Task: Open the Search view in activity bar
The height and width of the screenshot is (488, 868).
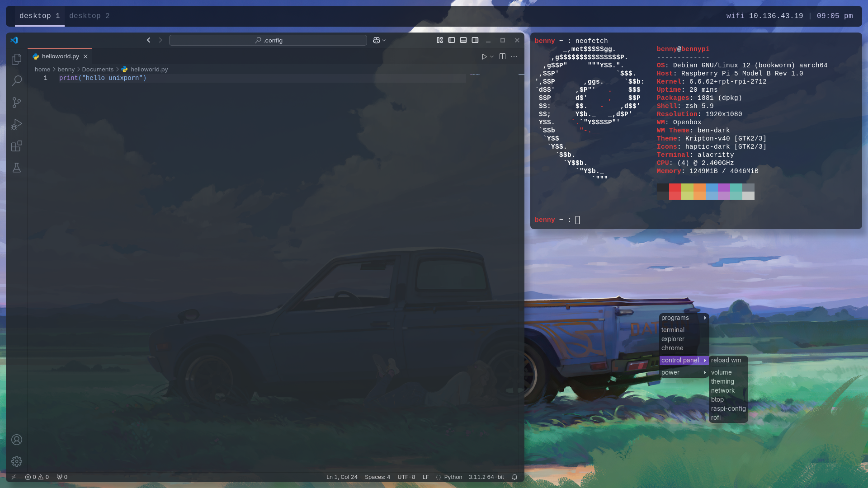Action: click(17, 81)
